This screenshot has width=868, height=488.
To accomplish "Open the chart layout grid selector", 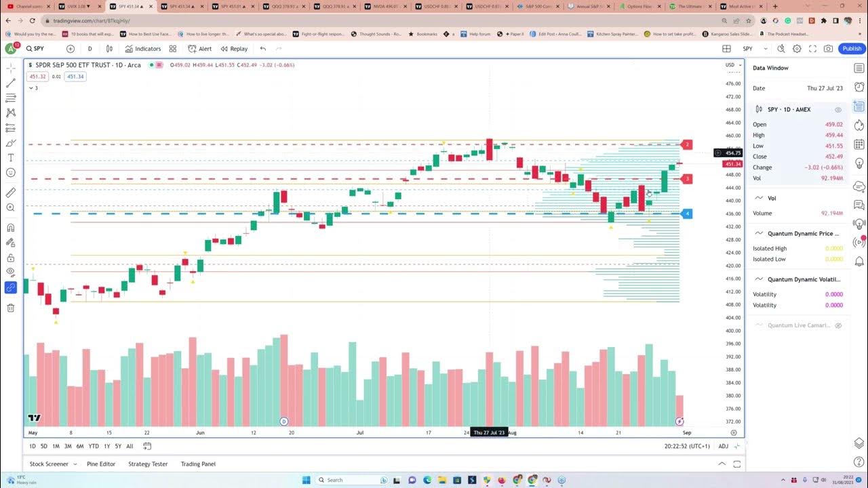I will coord(726,49).
